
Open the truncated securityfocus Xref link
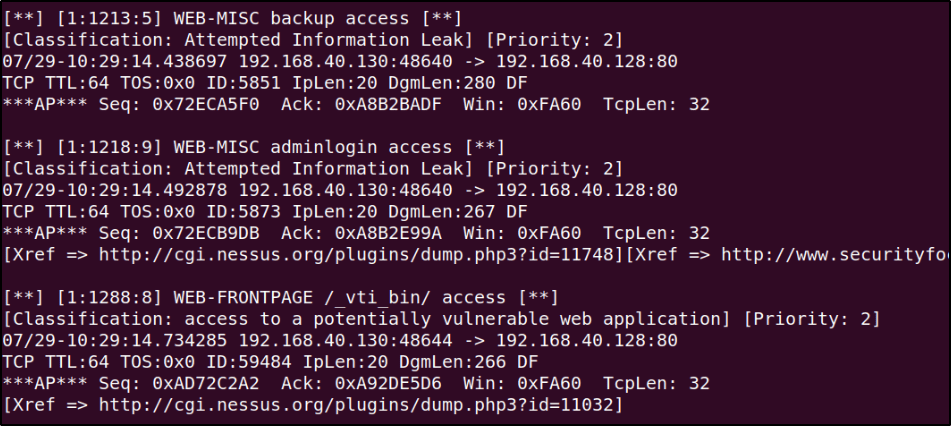830,254
